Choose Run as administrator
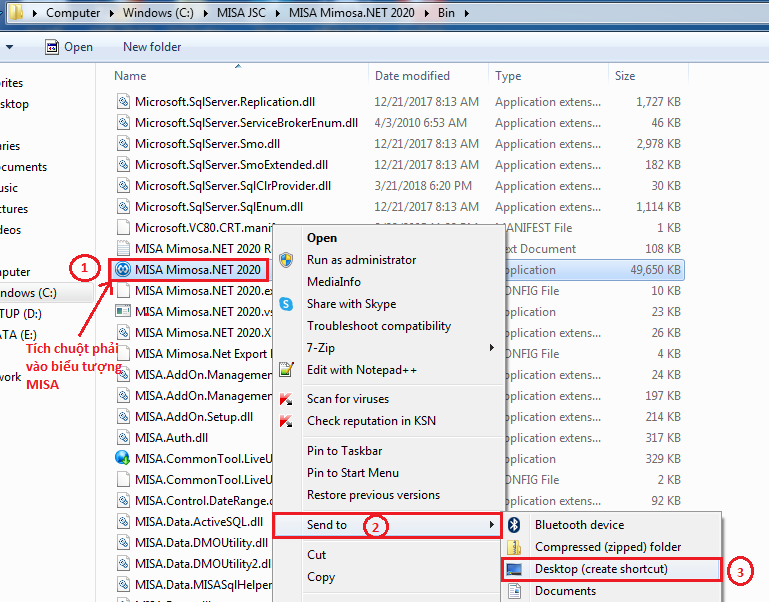 tap(361, 260)
